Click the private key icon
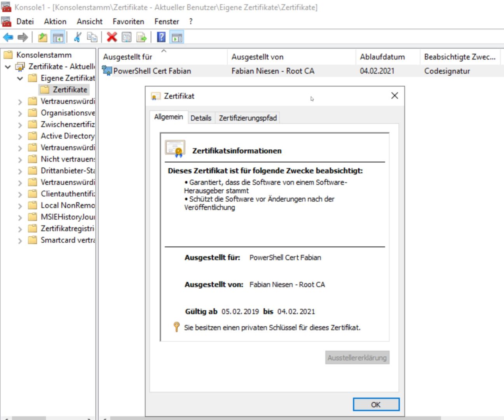Viewport: 504px width, 420px height. (x=176, y=327)
